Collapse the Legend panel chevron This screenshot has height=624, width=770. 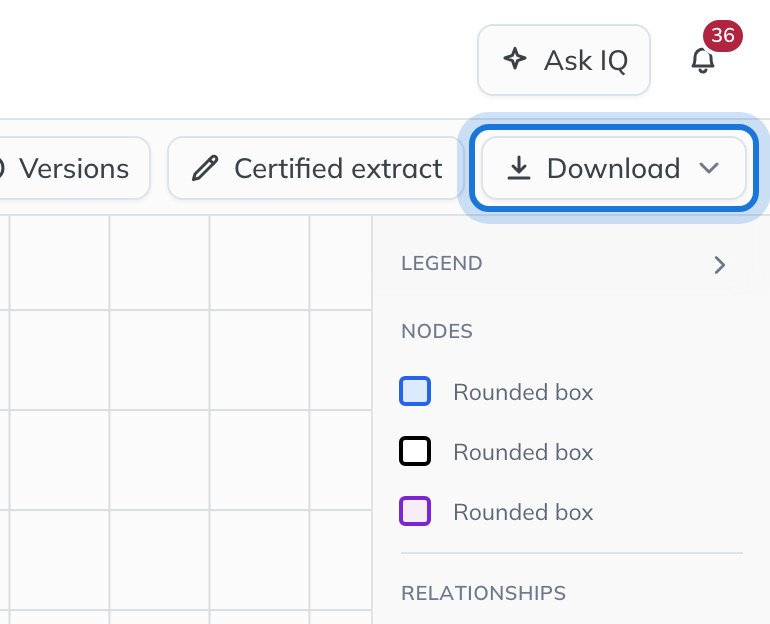[x=719, y=265]
